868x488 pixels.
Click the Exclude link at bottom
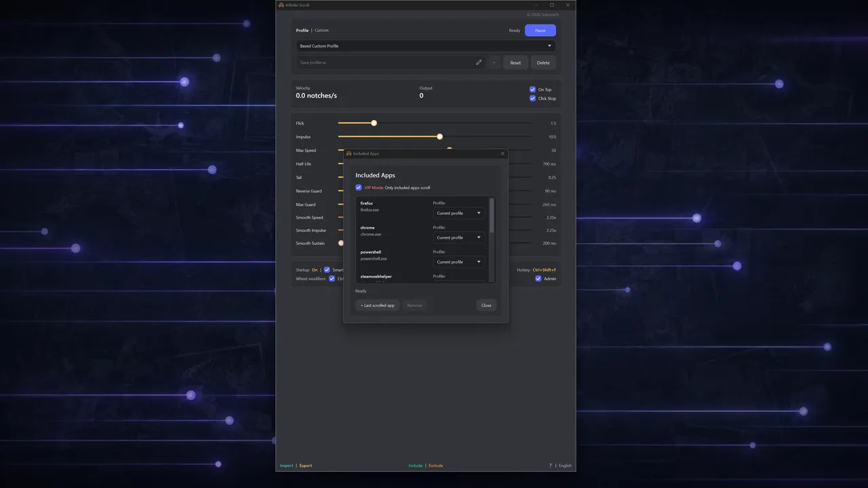tap(436, 466)
